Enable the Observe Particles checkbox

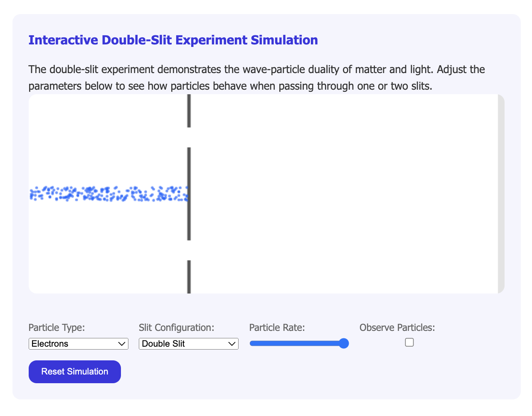(x=409, y=343)
